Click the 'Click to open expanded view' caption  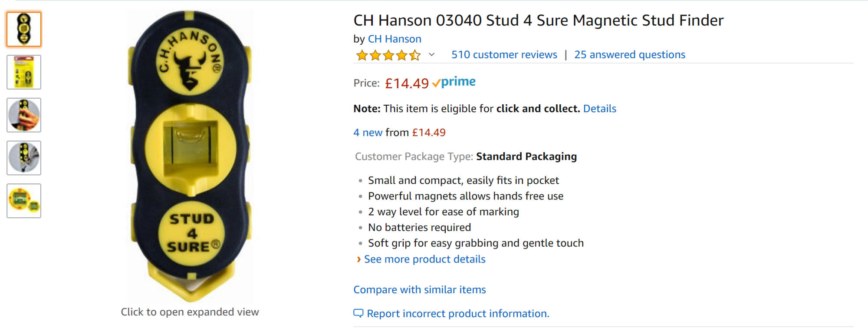pos(190,312)
